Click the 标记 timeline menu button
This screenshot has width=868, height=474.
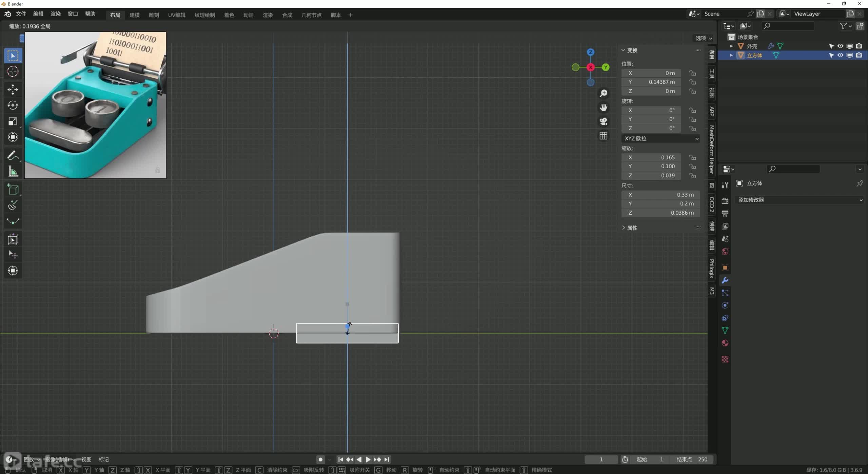(x=103, y=459)
